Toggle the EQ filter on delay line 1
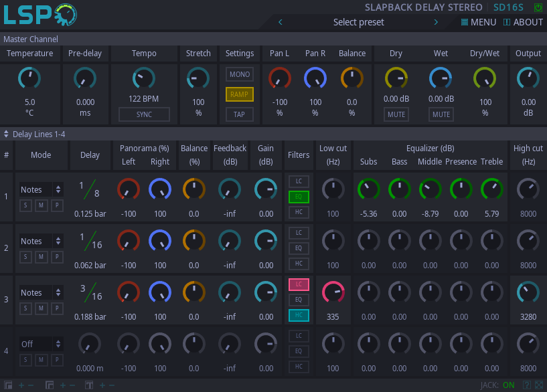Viewport: 547px width, 392px height. (x=299, y=197)
